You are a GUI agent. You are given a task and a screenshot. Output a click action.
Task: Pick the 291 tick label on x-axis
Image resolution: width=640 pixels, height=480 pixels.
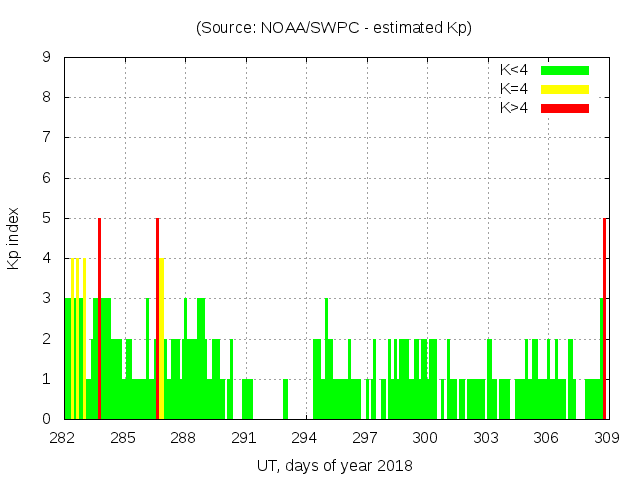tap(244, 438)
